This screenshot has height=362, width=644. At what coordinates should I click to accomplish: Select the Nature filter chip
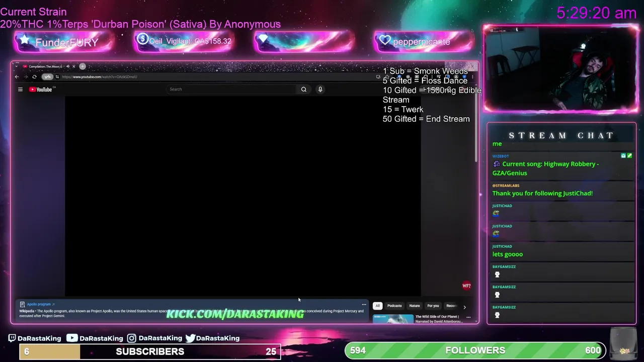click(415, 306)
